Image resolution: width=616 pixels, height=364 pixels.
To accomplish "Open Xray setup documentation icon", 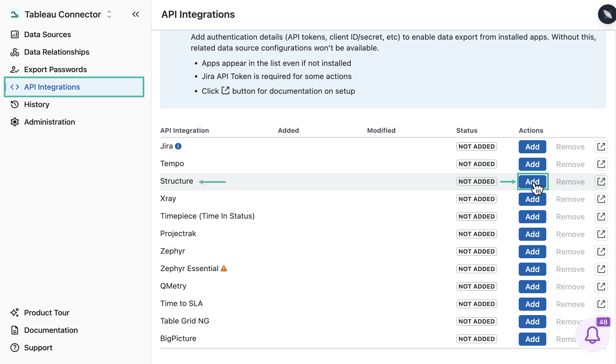I will point(601,199).
